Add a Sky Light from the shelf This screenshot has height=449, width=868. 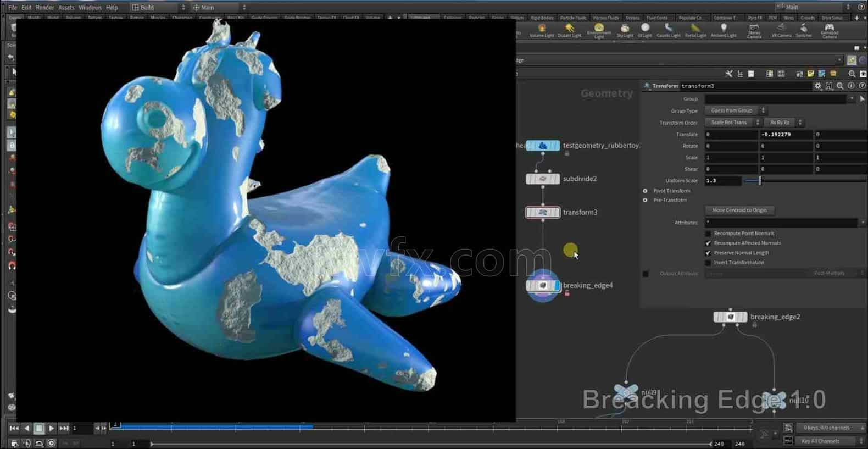[625, 30]
